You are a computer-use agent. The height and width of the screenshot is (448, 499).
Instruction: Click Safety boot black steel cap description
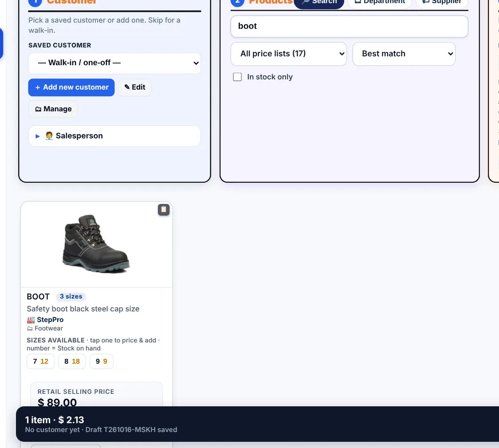(83, 309)
